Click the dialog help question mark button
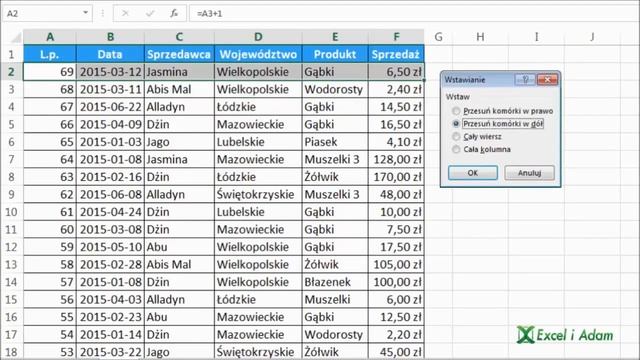This screenshot has height=360, width=640. [x=525, y=79]
